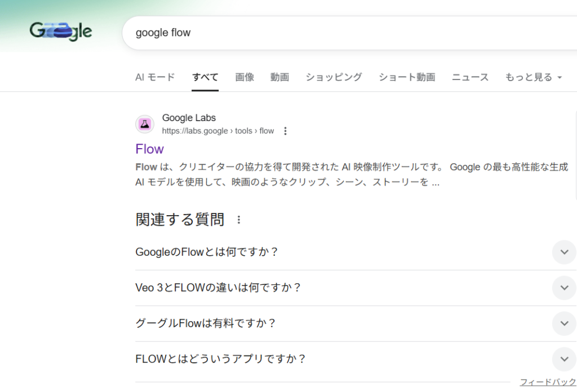Expand "GoogleのFlowとは何ですか？" chevron

[x=564, y=252]
